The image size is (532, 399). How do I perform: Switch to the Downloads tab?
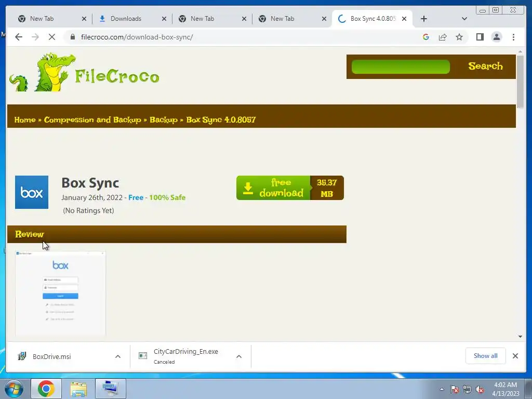[126, 19]
